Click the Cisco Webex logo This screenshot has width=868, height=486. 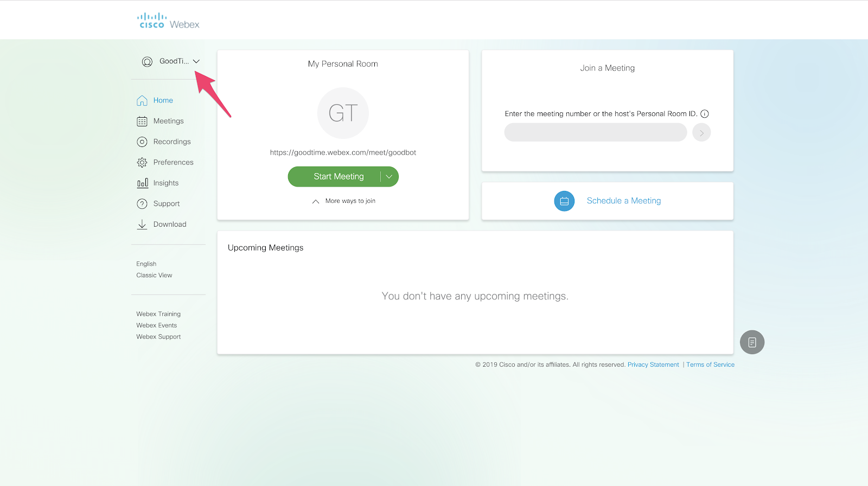[168, 21]
